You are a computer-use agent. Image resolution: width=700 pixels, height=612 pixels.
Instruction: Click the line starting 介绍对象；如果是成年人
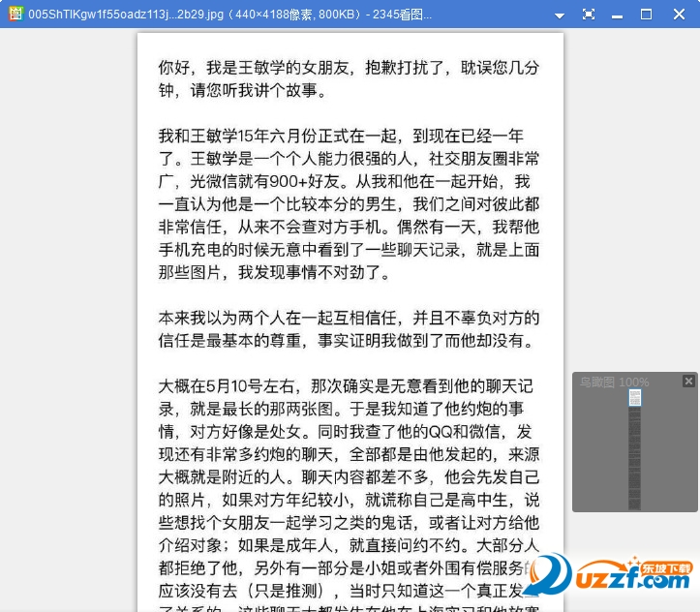[349, 545]
